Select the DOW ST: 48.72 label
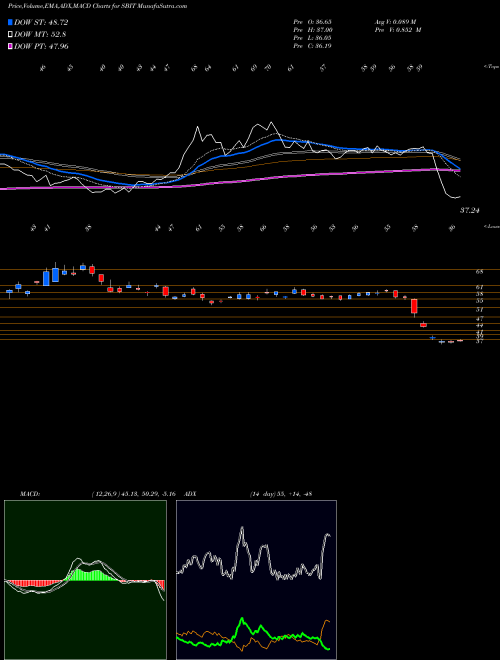500x660 pixels. tap(41, 22)
